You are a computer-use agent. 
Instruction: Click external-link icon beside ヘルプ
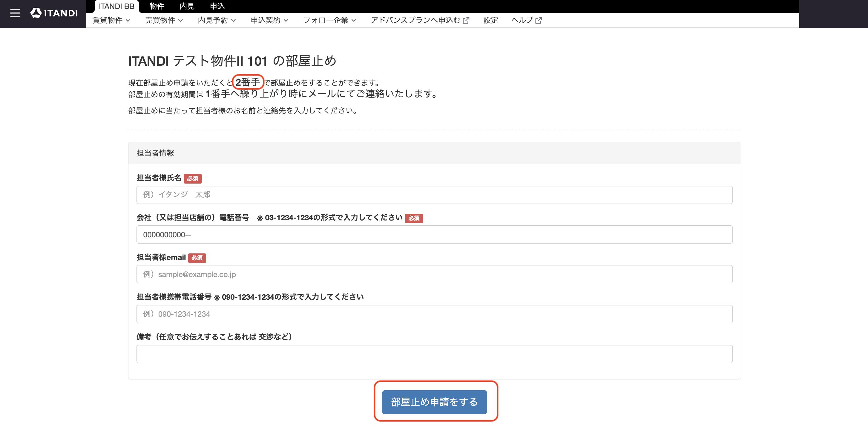pos(539,21)
